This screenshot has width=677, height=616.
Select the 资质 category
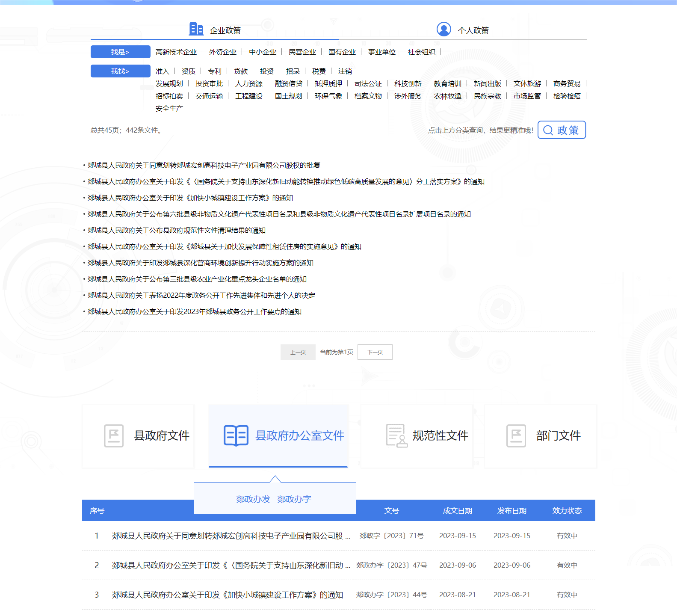click(x=189, y=71)
